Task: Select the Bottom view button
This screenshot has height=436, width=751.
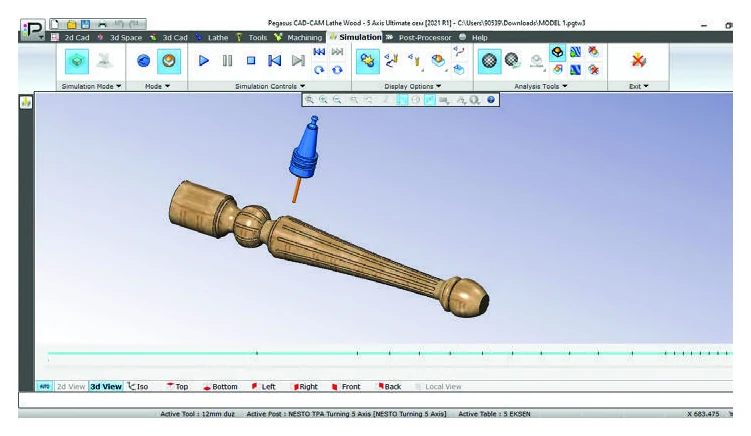Action: pyautogui.click(x=220, y=386)
